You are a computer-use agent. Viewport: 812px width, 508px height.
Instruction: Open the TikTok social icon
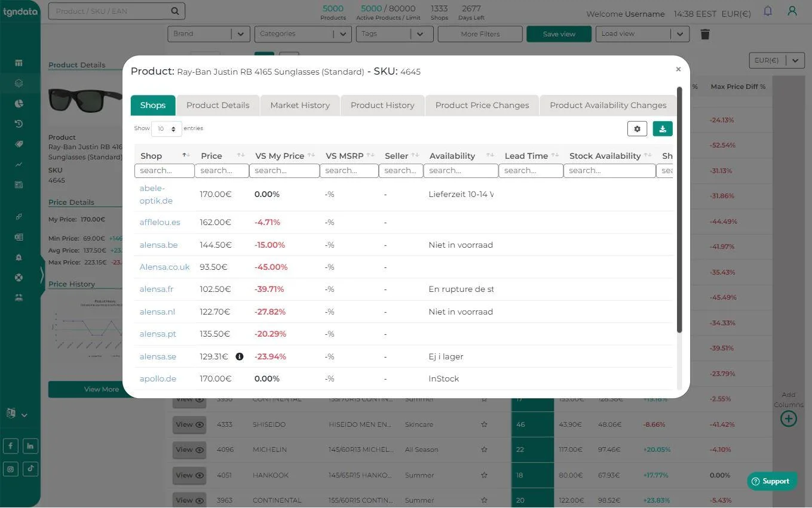[30, 469]
